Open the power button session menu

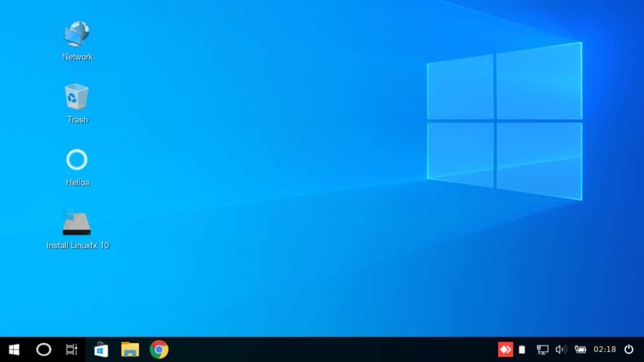(x=629, y=350)
